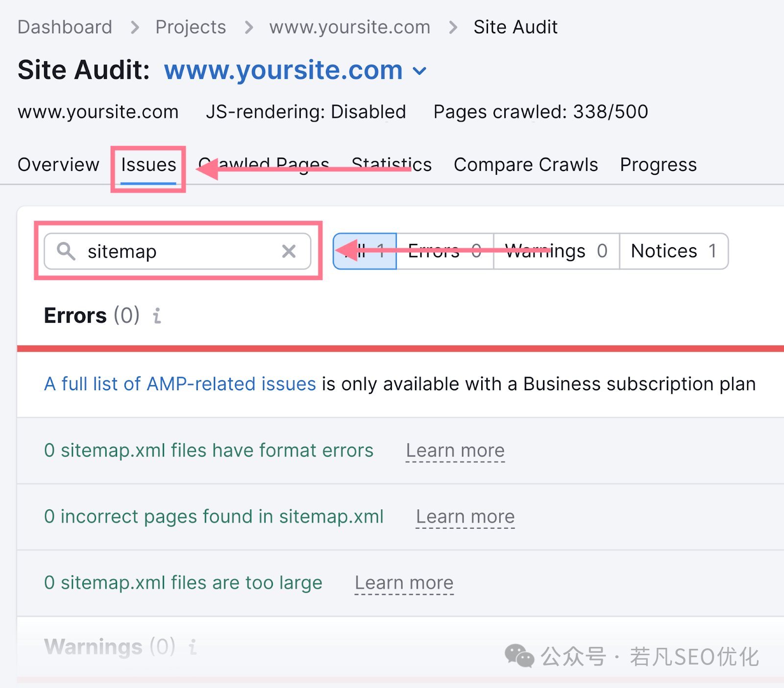Filter issues by Warnings 0
784x688 pixels.
click(557, 251)
